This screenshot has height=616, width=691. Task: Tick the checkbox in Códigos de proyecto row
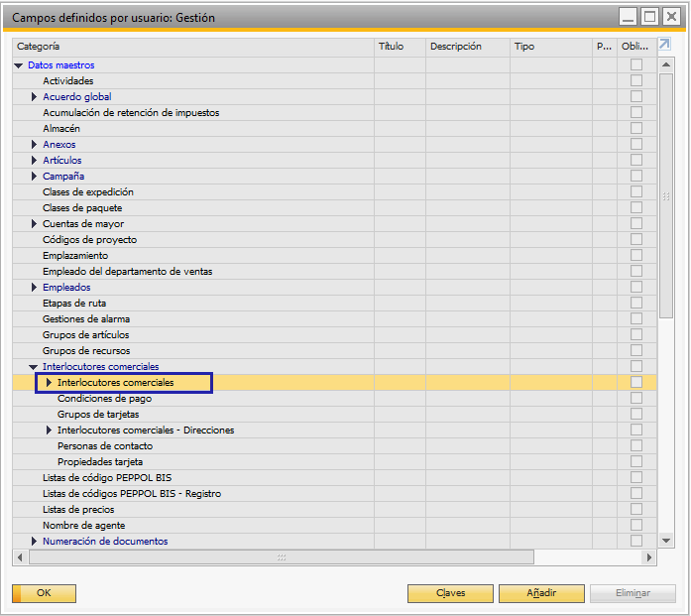[x=636, y=239]
